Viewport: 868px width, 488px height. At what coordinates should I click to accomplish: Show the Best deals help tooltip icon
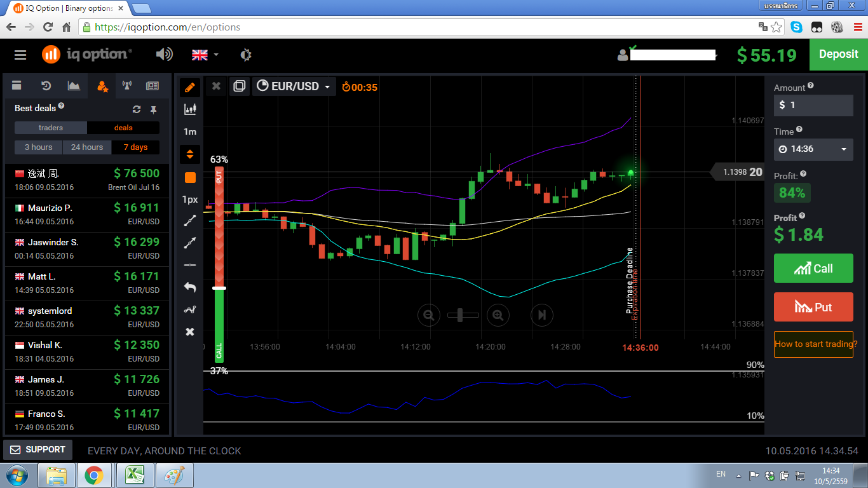pyautogui.click(x=61, y=106)
